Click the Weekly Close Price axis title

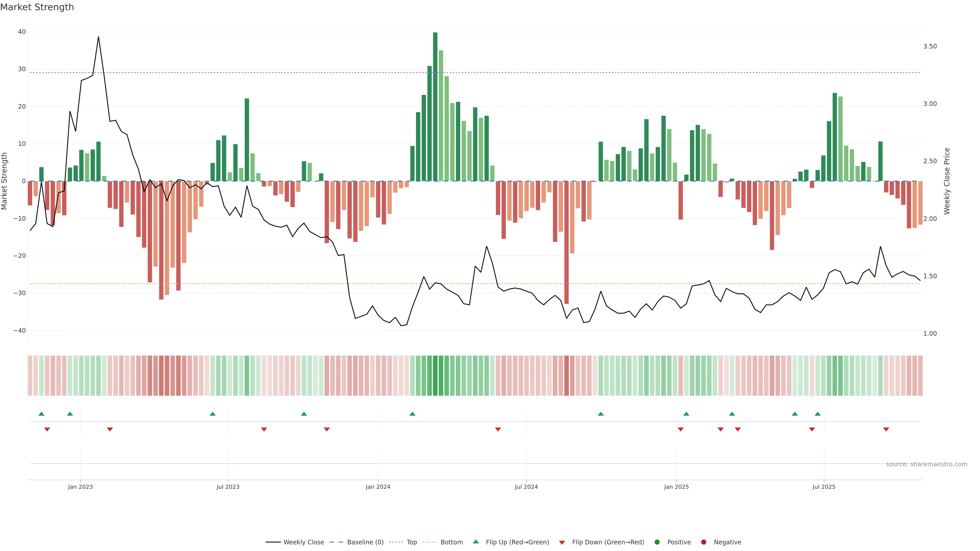pyautogui.click(x=947, y=181)
